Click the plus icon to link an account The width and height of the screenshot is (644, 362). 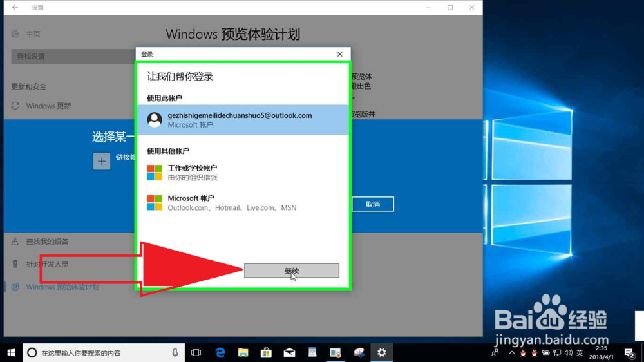click(102, 161)
